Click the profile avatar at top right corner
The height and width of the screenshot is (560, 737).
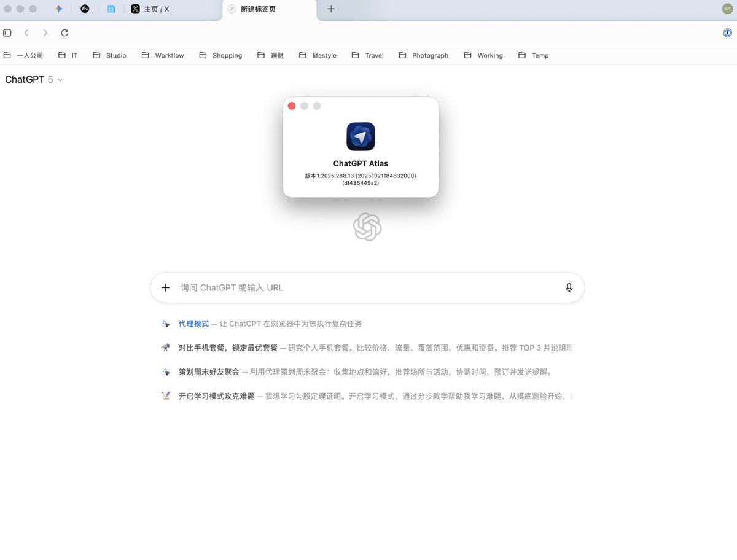[x=727, y=9]
